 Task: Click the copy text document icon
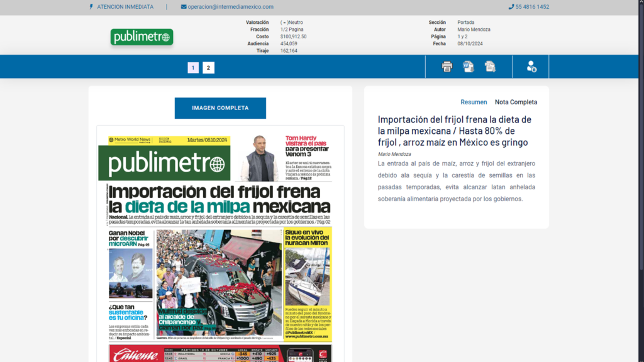pyautogui.click(x=490, y=67)
